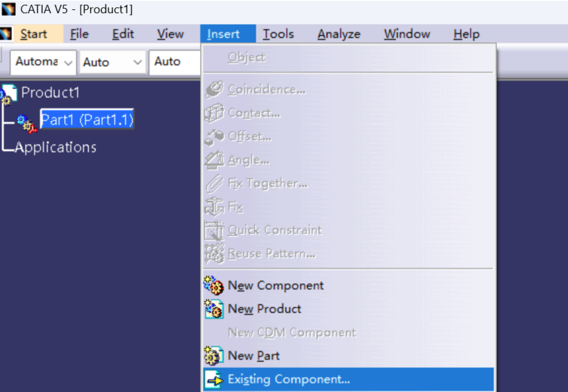Click the Existing Component arrow icon

213,380
